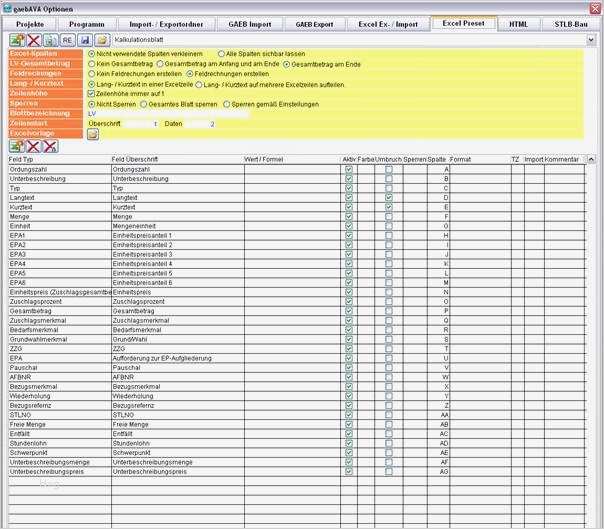
Task: Click the Überschrift row number field
Action: point(141,124)
